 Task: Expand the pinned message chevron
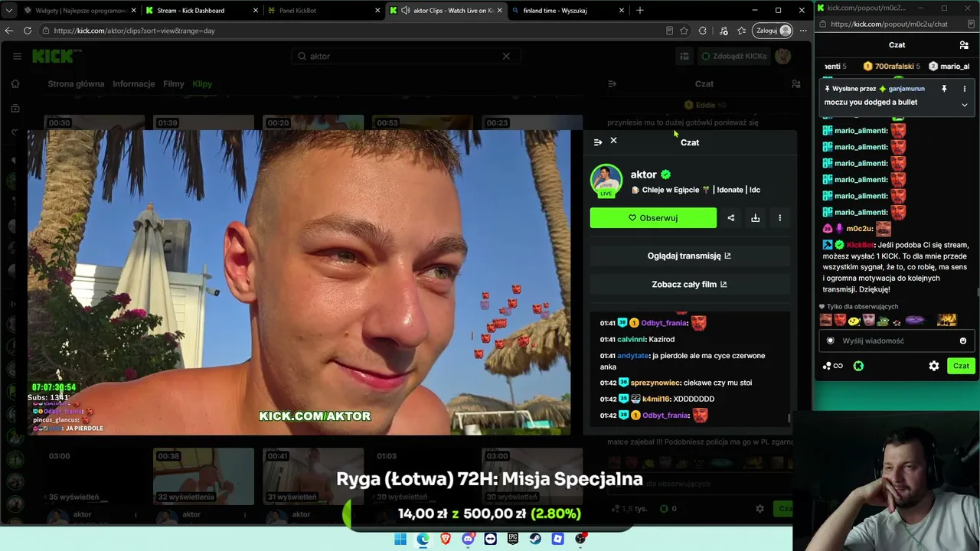click(964, 105)
